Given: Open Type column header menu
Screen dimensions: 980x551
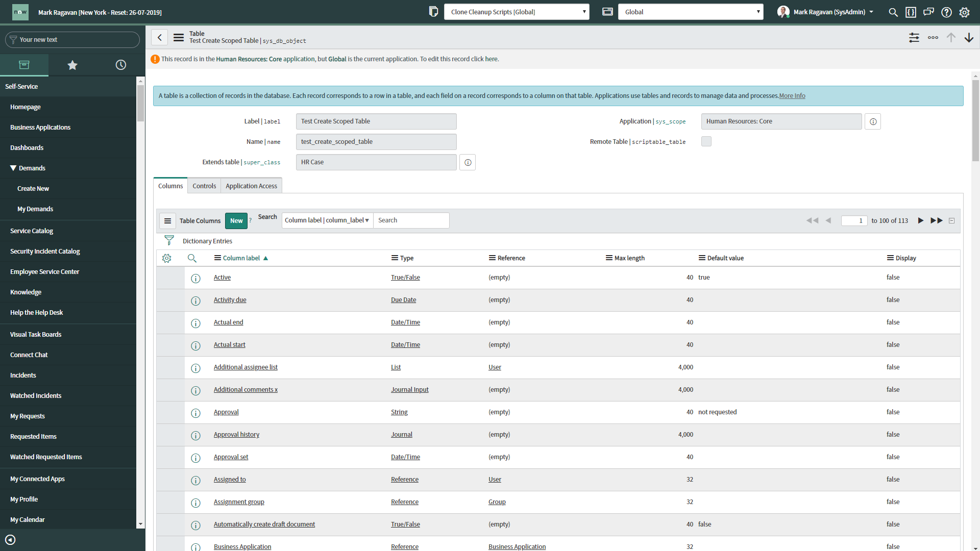Looking at the screenshot, I should [395, 258].
